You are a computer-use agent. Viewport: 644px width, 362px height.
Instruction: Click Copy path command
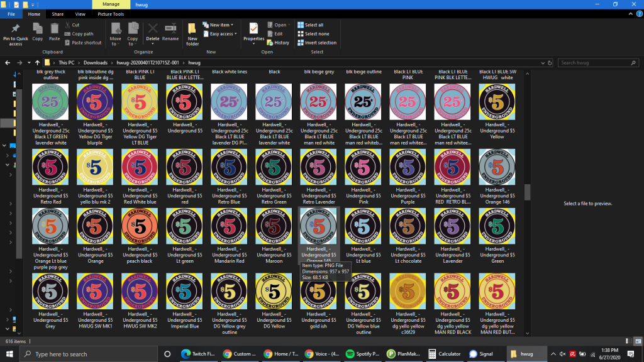tap(79, 34)
